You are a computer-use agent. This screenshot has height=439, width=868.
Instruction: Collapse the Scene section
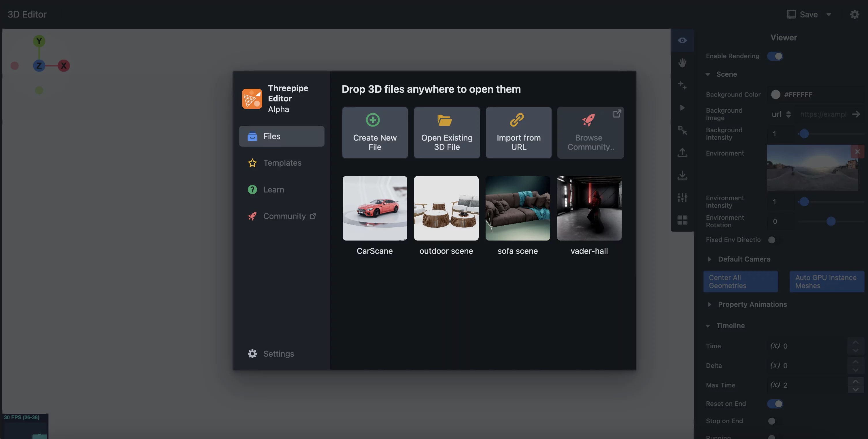point(707,74)
